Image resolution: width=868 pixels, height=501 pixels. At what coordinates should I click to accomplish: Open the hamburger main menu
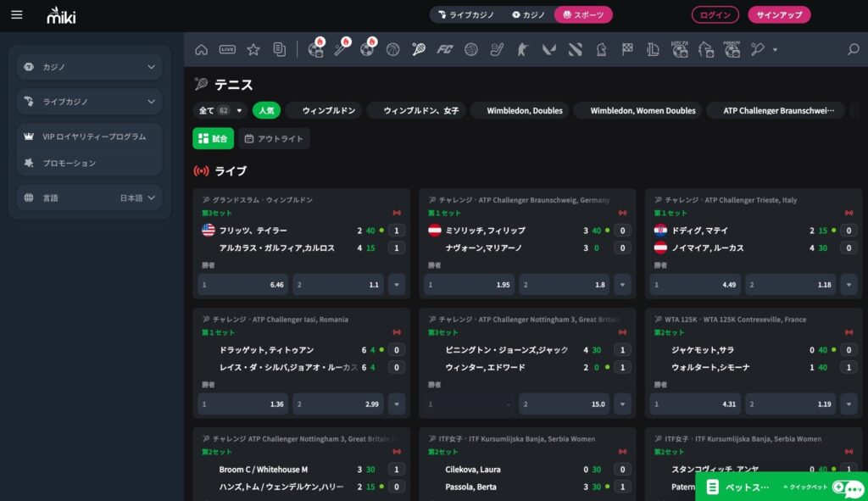pos(17,15)
